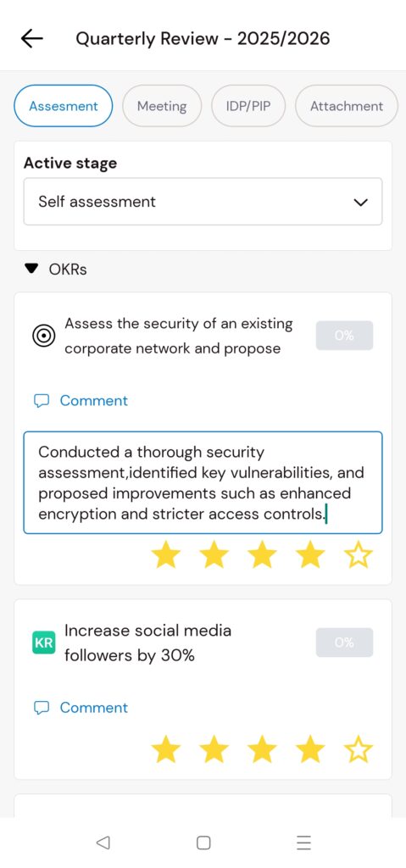406x868 pixels.
Task: Tap the Android back navigation triangle
Action: [103, 843]
